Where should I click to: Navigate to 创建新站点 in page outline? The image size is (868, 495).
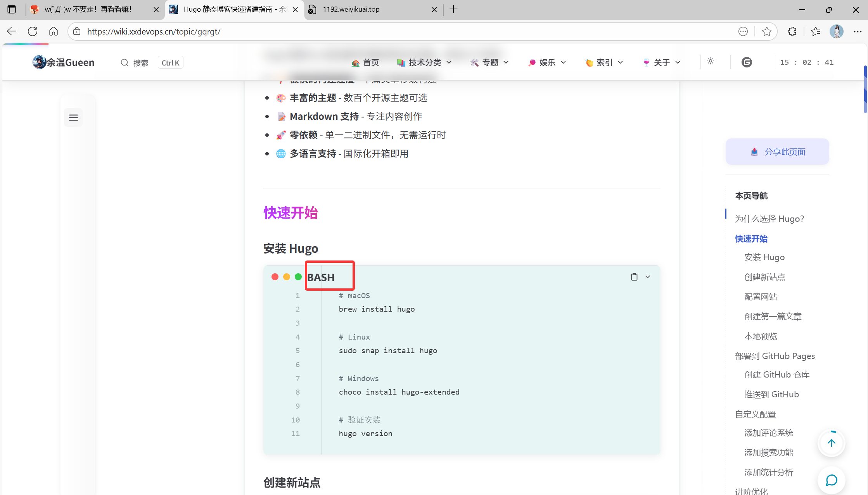tap(764, 277)
